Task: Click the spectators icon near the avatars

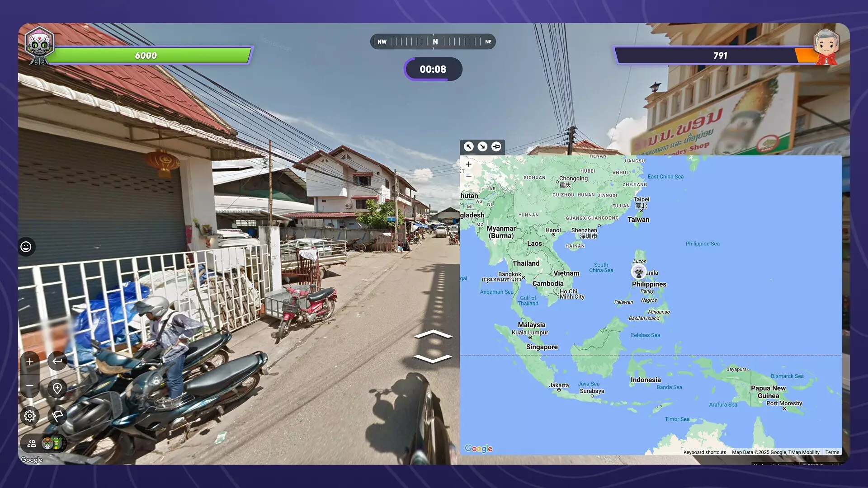Action: point(31,443)
